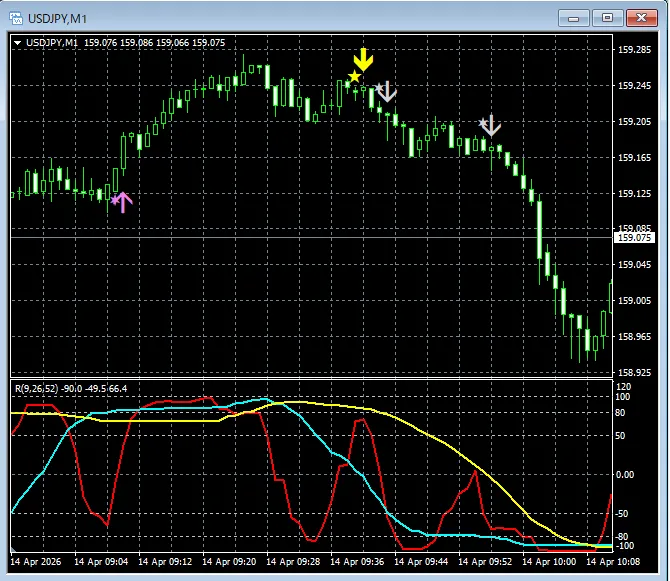The image size is (670, 581).
Task: Click the pink asterisk beside the up arrow
Action: pyautogui.click(x=115, y=200)
